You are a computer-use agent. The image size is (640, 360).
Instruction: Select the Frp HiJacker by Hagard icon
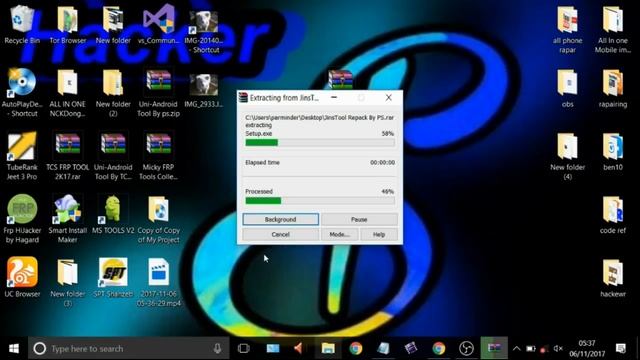click(22, 219)
